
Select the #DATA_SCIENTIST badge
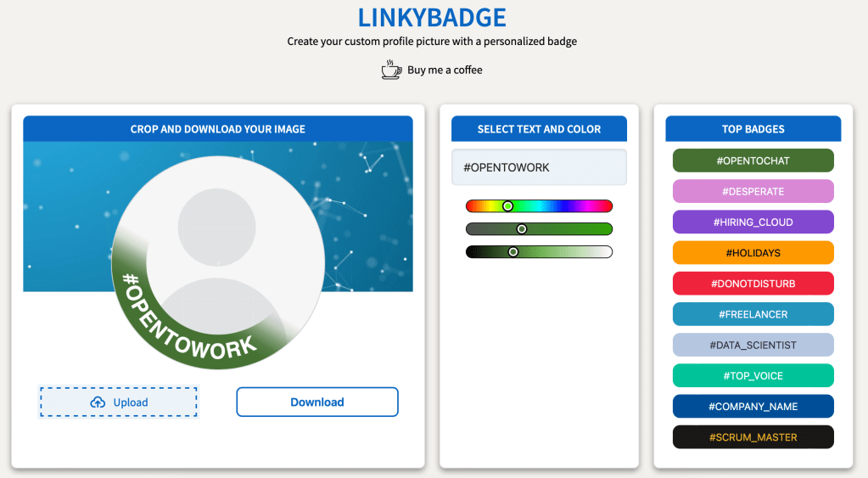(x=753, y=345)
